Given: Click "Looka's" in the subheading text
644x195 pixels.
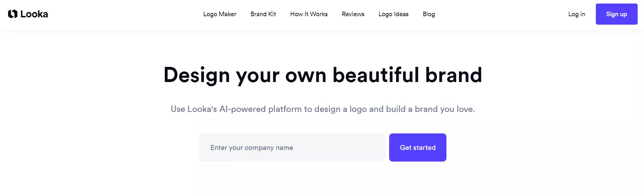Looking at the screenshot, I should [202, 109].
